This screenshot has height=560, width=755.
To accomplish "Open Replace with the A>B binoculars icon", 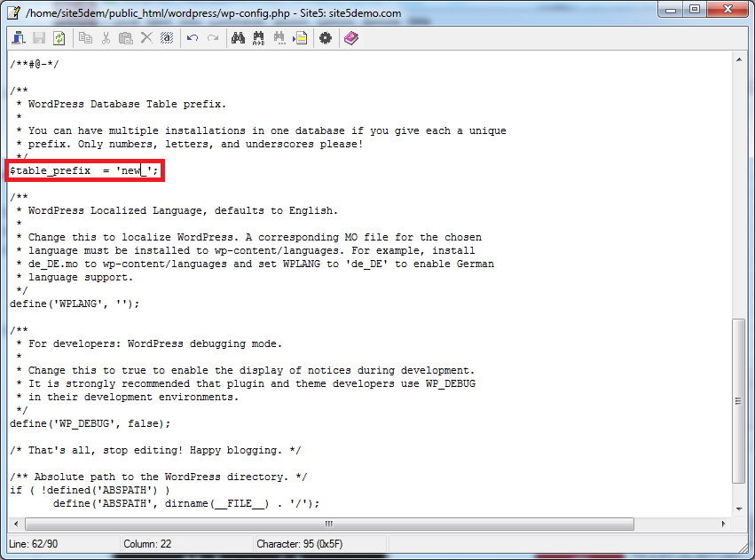I will point(258,38).
